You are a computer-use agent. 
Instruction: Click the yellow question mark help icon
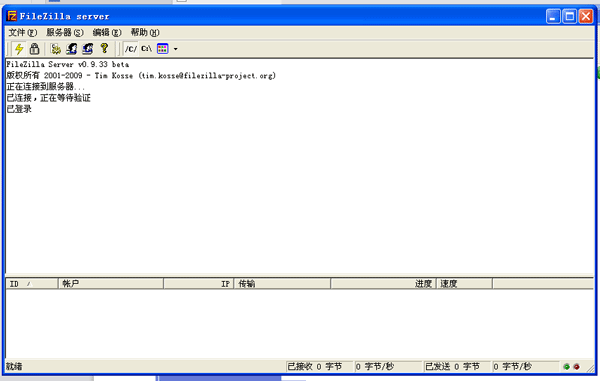[x=104, y=49]
